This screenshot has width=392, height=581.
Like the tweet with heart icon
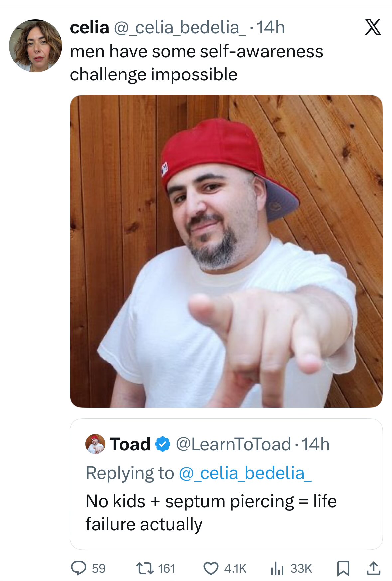[211, 568]
